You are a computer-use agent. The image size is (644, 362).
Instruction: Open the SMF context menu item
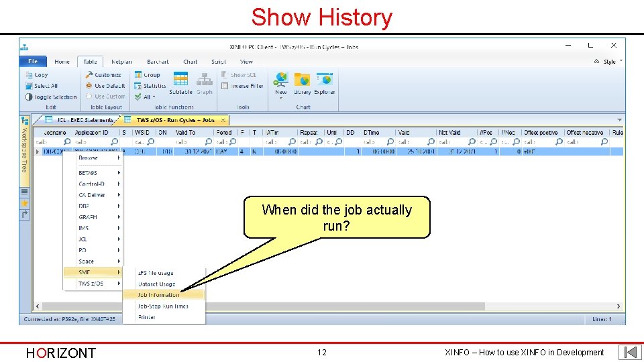point(93,272)
